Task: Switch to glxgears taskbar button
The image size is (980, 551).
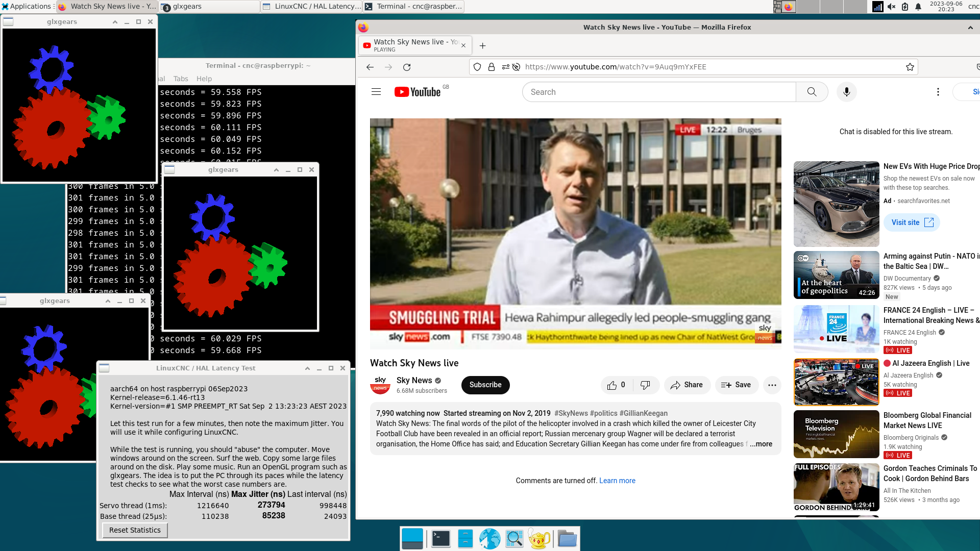Action: click(209, 6)
